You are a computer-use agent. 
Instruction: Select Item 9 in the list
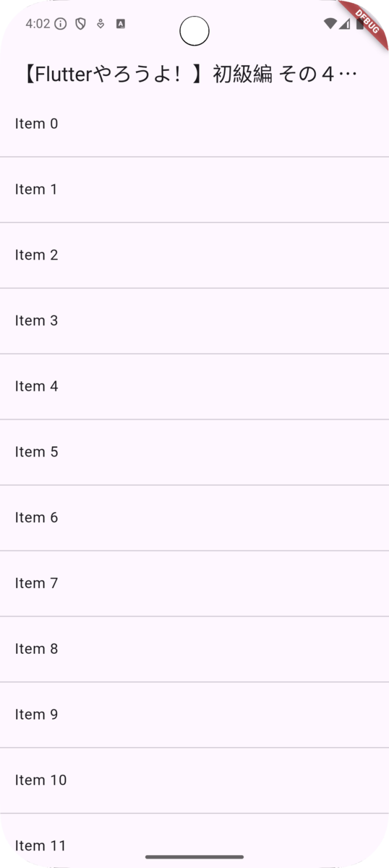(x=194, y=715)
